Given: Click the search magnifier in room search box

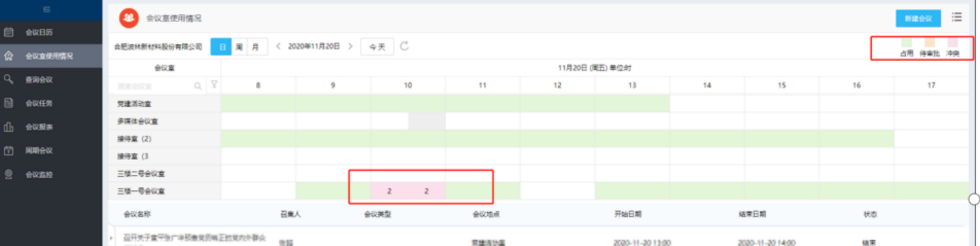Looking at the screenshot, I should point(198,86).
